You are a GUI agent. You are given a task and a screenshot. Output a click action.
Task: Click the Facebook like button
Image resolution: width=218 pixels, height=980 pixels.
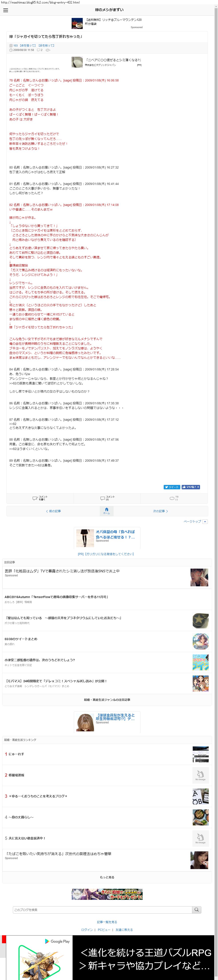191,487
